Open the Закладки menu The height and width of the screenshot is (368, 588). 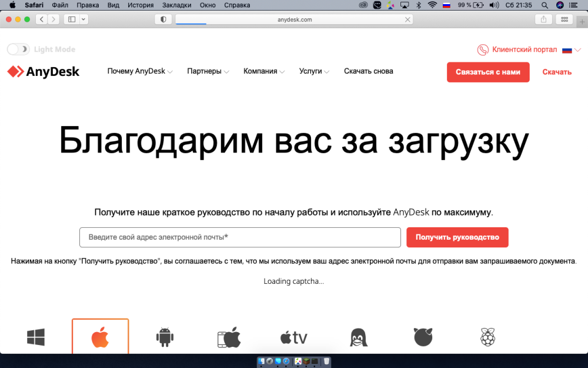[x=176, y=5]
